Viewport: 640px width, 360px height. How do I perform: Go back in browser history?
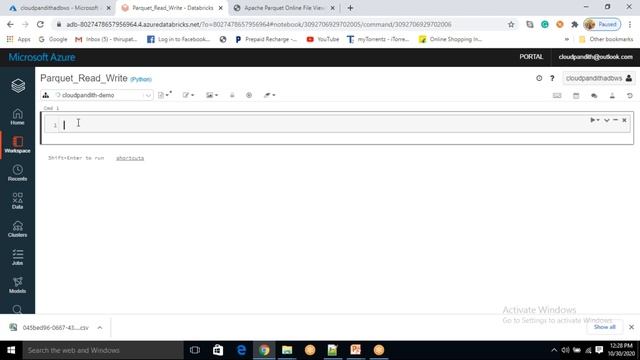tap(10, 24)
